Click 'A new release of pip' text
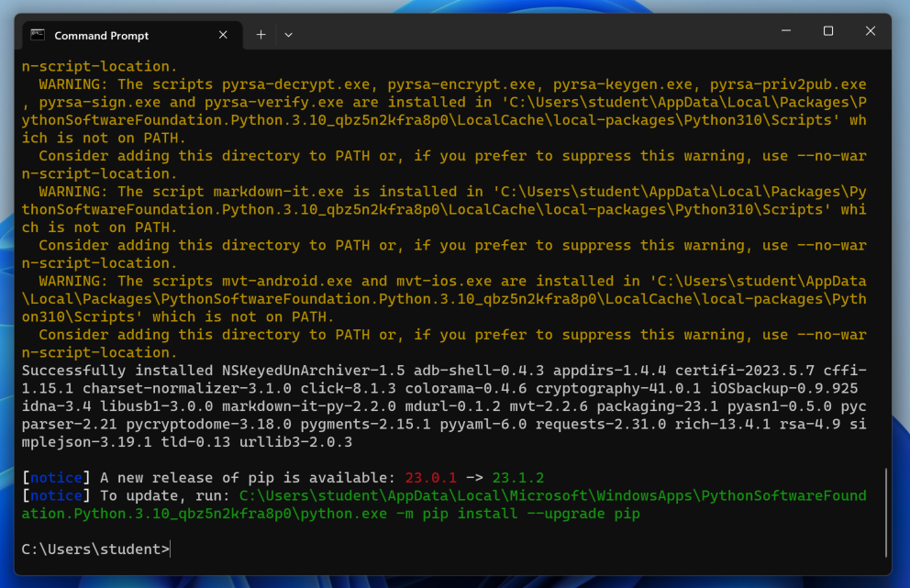This screenshot has width=910, height=588. (x=187, y=478)
